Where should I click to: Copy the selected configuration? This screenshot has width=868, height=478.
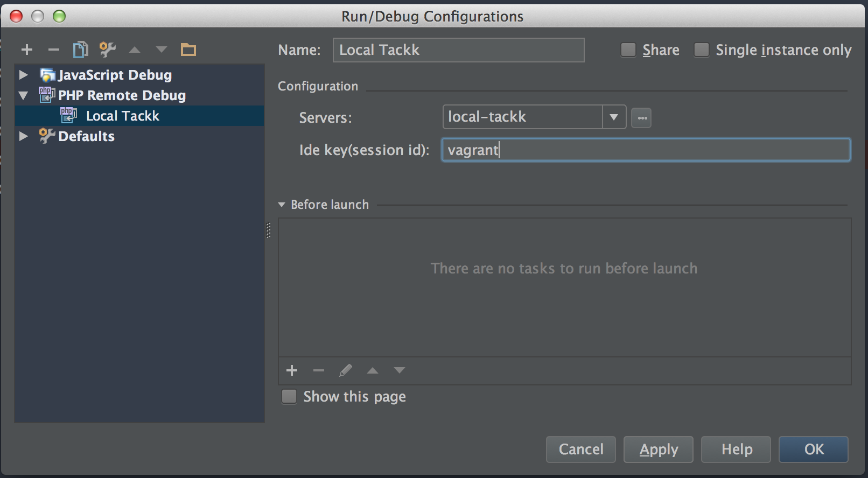(80, 50)
